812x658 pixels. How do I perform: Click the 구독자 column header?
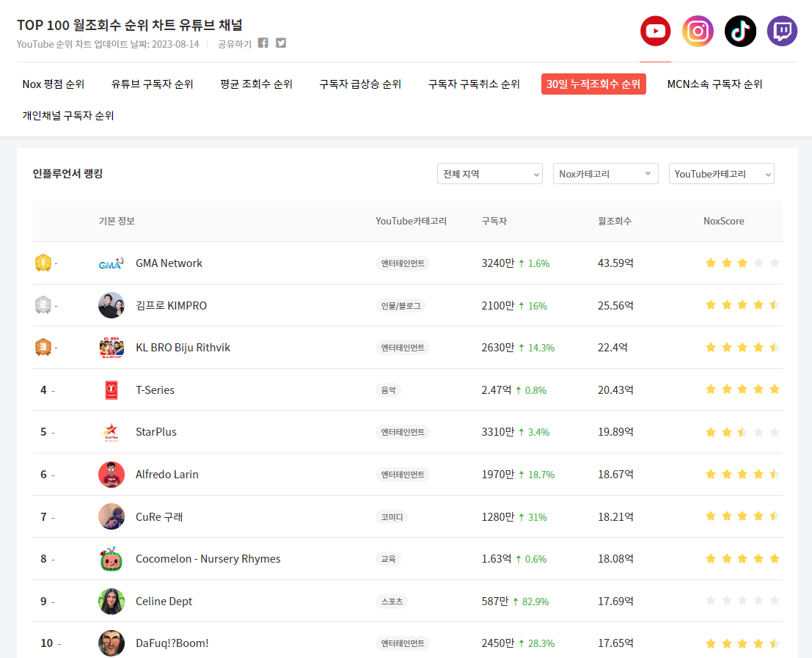click(x=494, y=221)
